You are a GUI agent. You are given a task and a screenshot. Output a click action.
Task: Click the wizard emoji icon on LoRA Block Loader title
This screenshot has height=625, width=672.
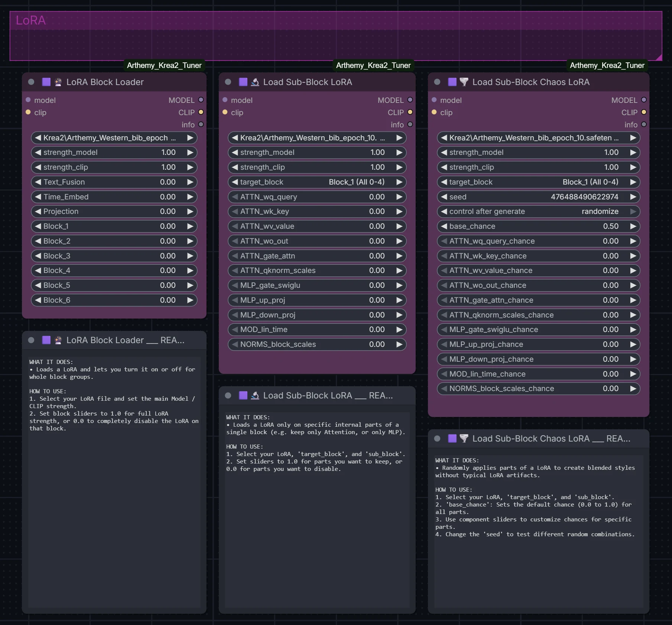58,82
